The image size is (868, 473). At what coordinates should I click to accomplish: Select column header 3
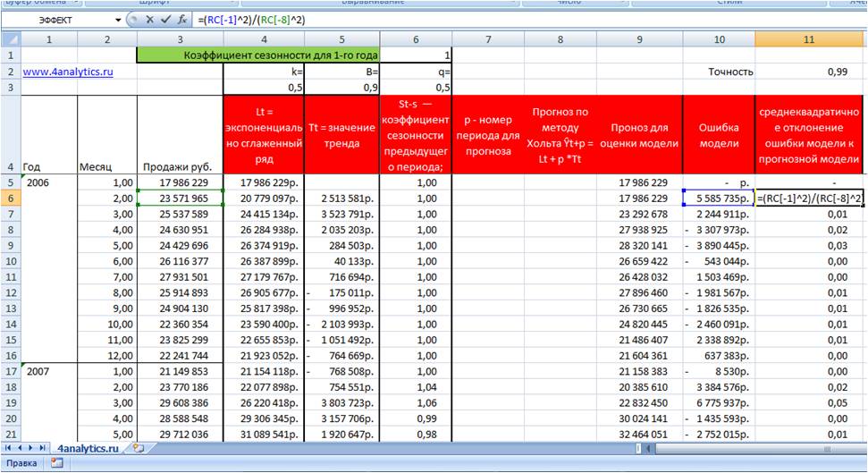pos(181,39)
